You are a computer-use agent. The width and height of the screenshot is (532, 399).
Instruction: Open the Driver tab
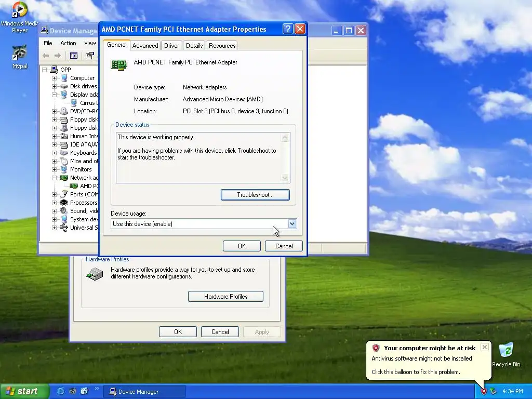point(171,46)
